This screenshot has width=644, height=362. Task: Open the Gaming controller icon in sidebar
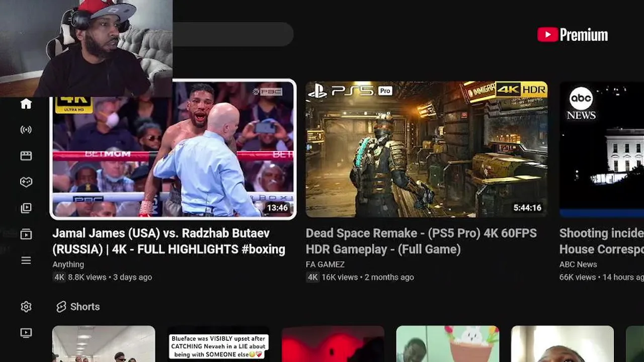click(26, 182)
